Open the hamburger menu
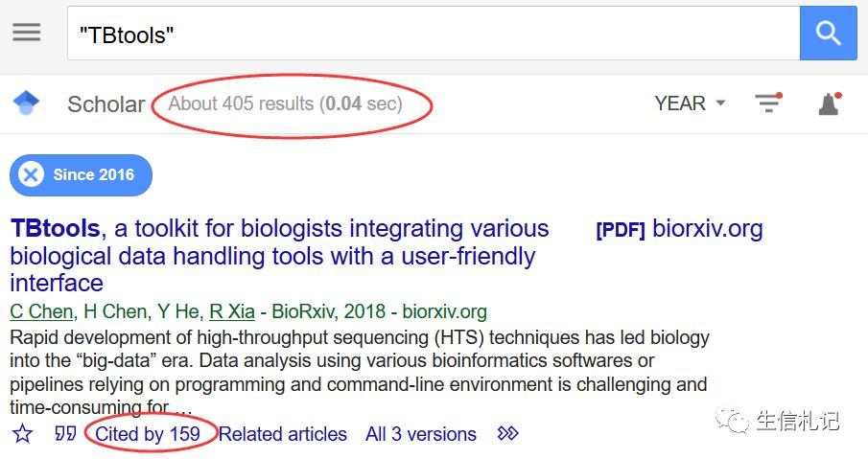Image resolution: width=868 pixels, height=459 pixels. (27, 33)
